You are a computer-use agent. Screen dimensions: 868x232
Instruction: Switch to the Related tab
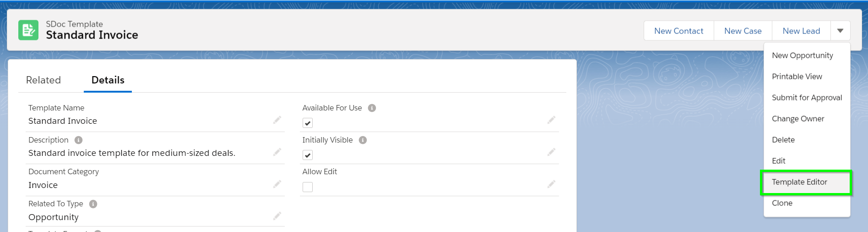pyautogui.click(x=43, y=80)
